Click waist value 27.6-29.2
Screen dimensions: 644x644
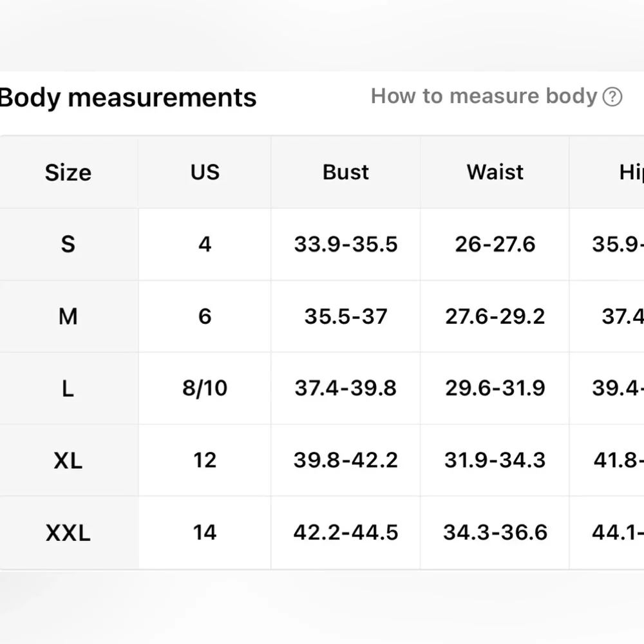pyautogui.click(x=495, y=316)
